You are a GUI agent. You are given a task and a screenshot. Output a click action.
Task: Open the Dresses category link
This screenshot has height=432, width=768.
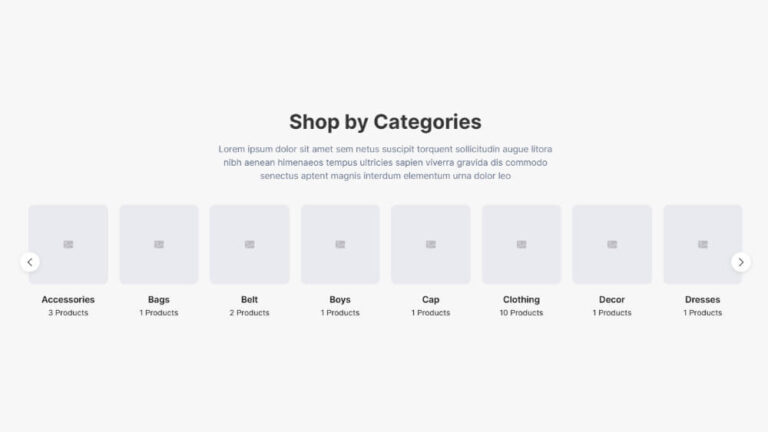702,299
